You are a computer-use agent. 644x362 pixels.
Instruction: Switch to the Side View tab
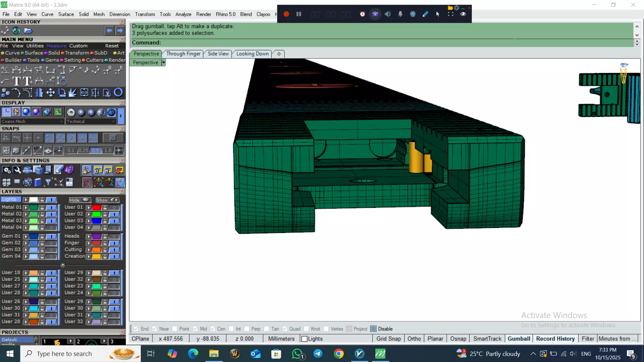click(218, 54)
